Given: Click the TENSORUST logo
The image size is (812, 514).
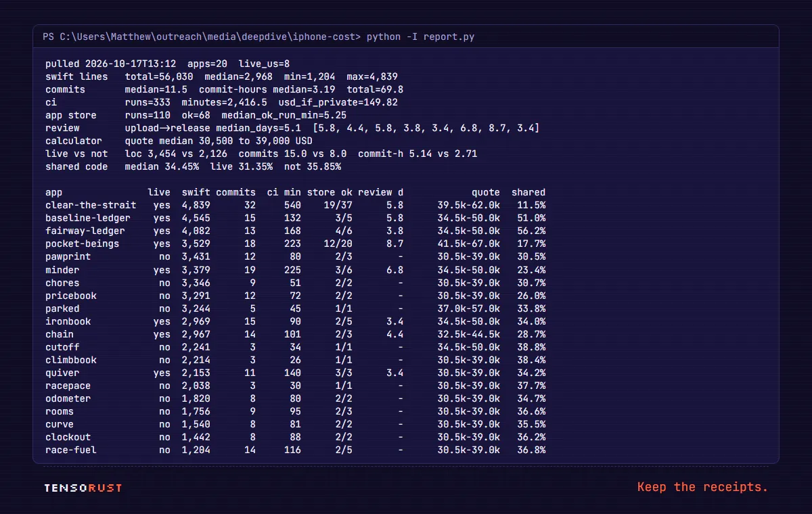Looking at the screenshot, I should tap(83, 488).
